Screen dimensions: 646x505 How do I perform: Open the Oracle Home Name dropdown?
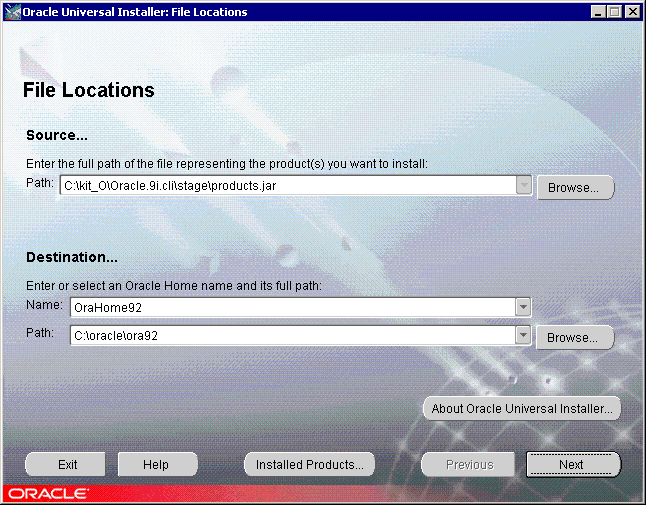coord(523,307)
